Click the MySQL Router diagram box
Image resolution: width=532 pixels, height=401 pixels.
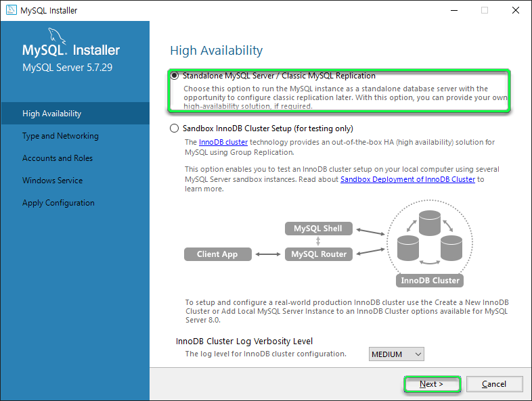pyautogui.click(x=319, y=254)
